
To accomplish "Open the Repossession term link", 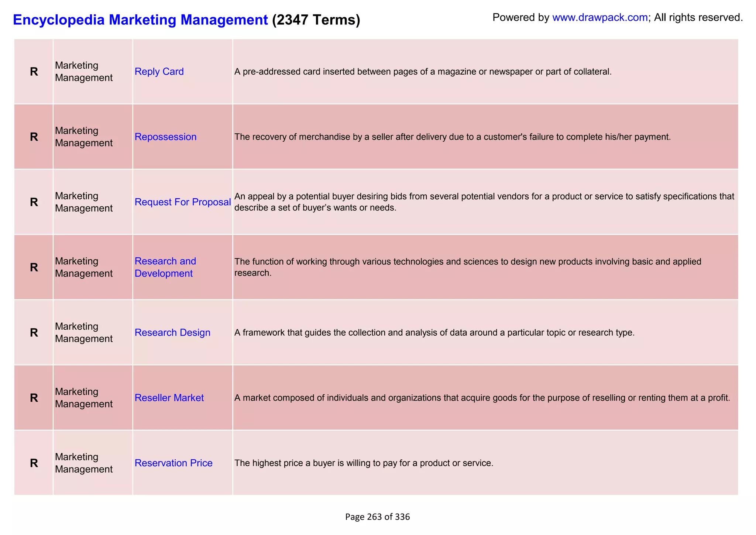I will [165, 137].
